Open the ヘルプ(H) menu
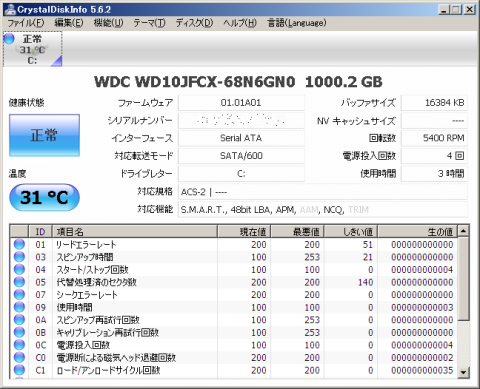This screenshot has height=389, width=480. 240,23
